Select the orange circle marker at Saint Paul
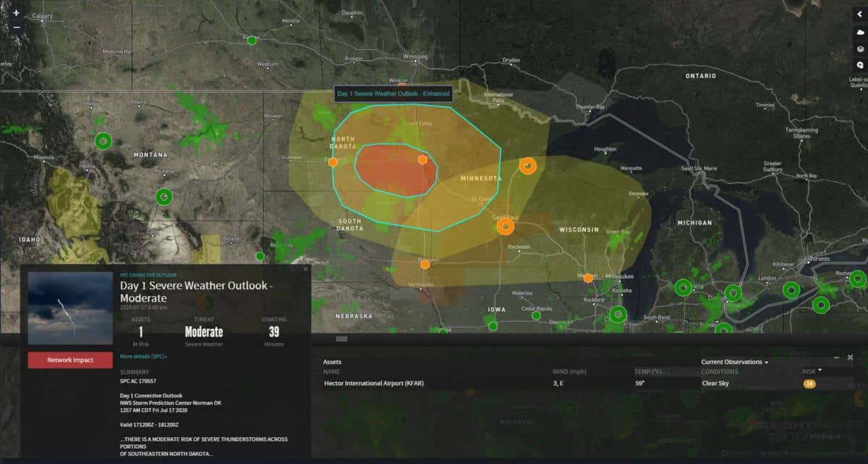The image size is (868, 464). pyautogui.click(x=506, y=227)
